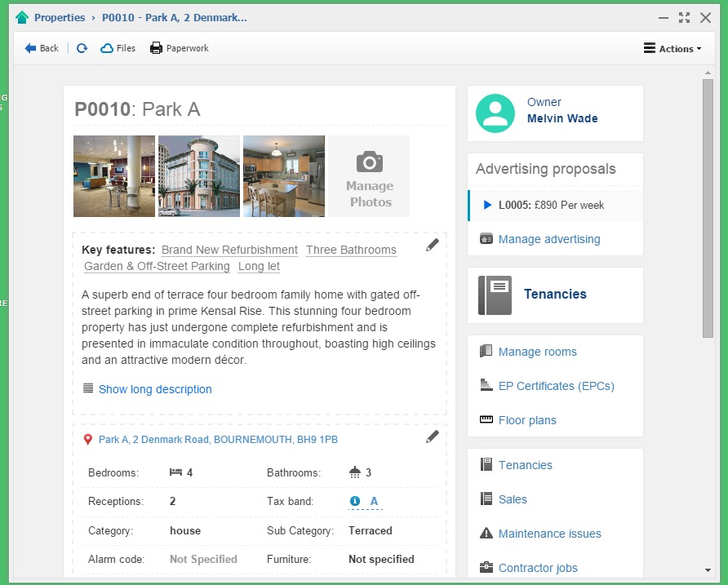
Task: Open the Tenancies panel header
Action: 555,295
